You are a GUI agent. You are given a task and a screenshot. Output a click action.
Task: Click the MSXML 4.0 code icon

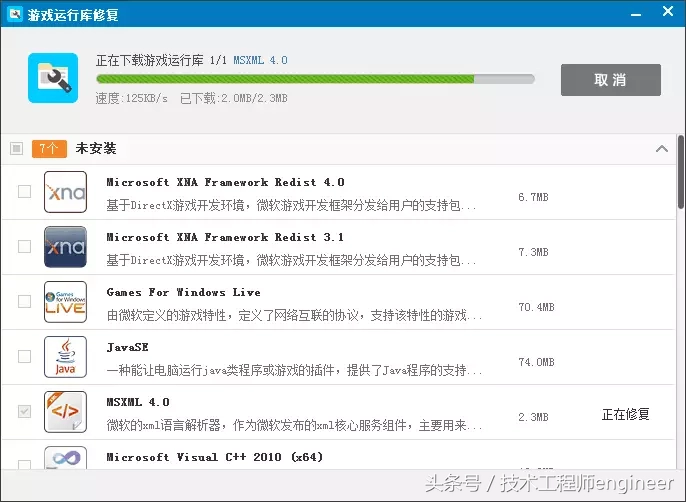pos(65,412)
